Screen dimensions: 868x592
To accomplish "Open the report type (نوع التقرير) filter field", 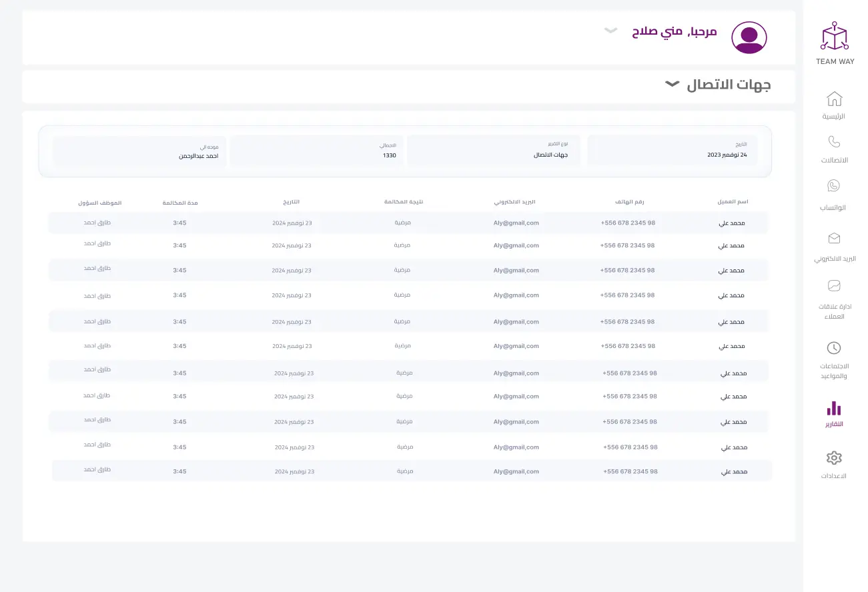I will coord(494,151).
